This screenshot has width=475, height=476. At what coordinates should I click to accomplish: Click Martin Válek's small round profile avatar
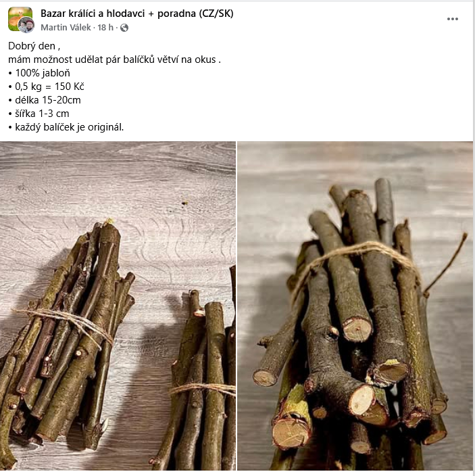pyautogui.click(x=26, y=25)
